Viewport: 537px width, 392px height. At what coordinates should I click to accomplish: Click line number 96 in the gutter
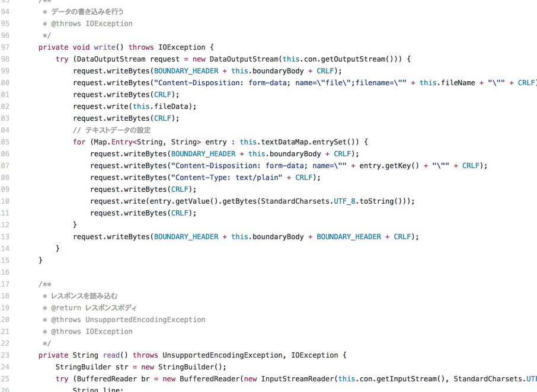[5, 35]
